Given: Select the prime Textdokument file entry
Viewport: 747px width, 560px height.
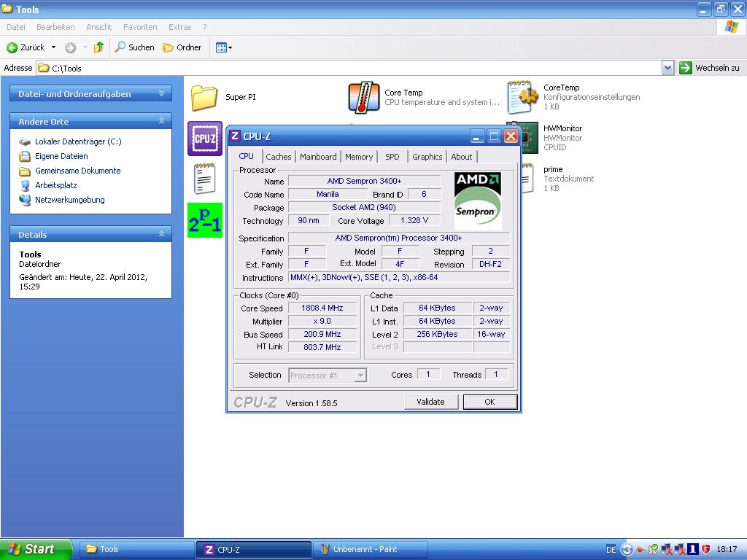Looking at the screenshot, I should click(x=558, y=179).
